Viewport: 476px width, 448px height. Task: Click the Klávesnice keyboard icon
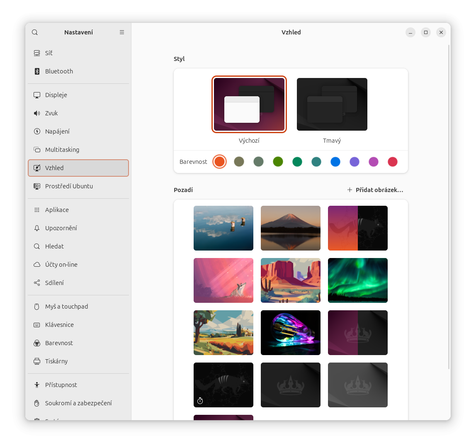click(37, 325)
